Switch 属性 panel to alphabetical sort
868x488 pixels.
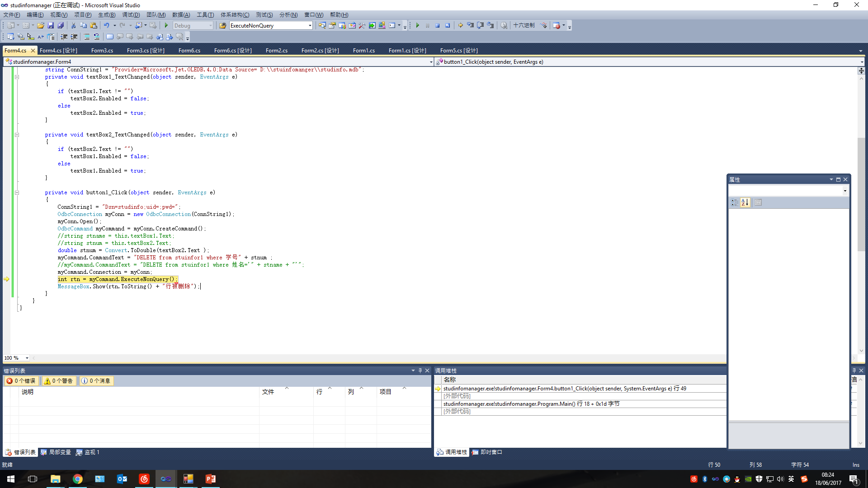coord(745,203)
